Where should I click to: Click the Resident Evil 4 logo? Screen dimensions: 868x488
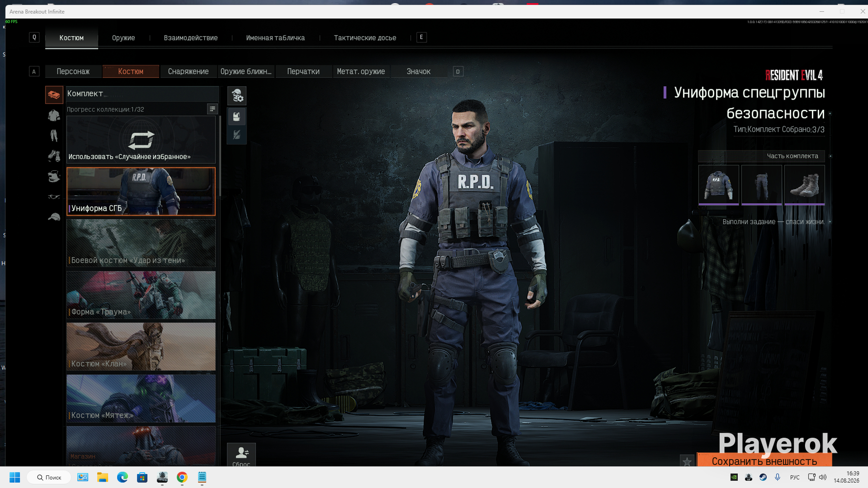point(794,75)
